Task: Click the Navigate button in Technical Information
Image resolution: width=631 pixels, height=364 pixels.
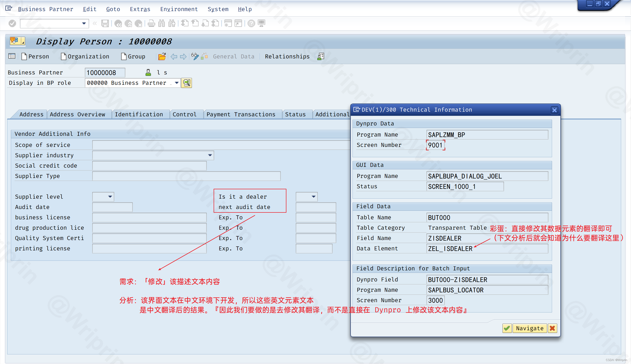Action: point(530,328)
